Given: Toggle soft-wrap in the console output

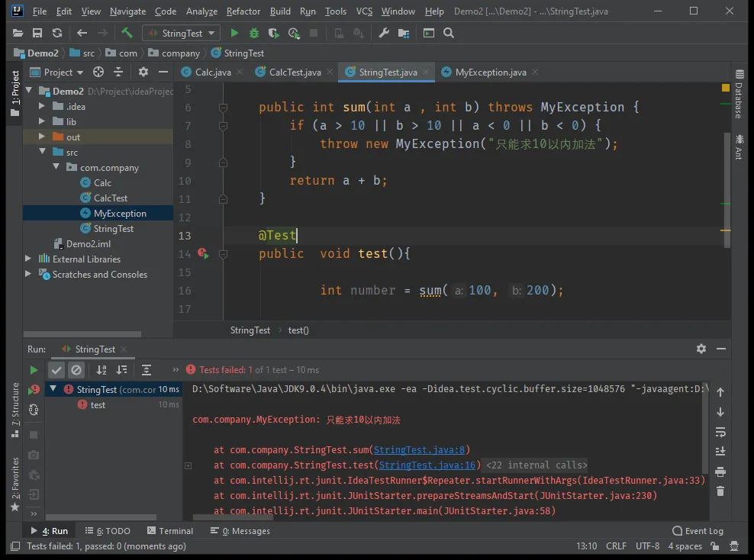Looking at the screenshot, I should point(720,432).
